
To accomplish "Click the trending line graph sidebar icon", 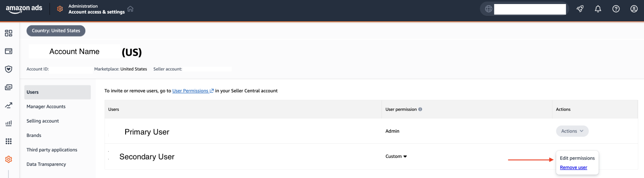I will pos(8,106).
